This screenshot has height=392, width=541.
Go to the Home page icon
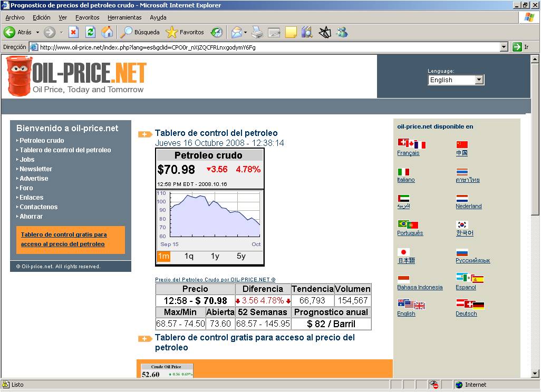pos(107,33)
